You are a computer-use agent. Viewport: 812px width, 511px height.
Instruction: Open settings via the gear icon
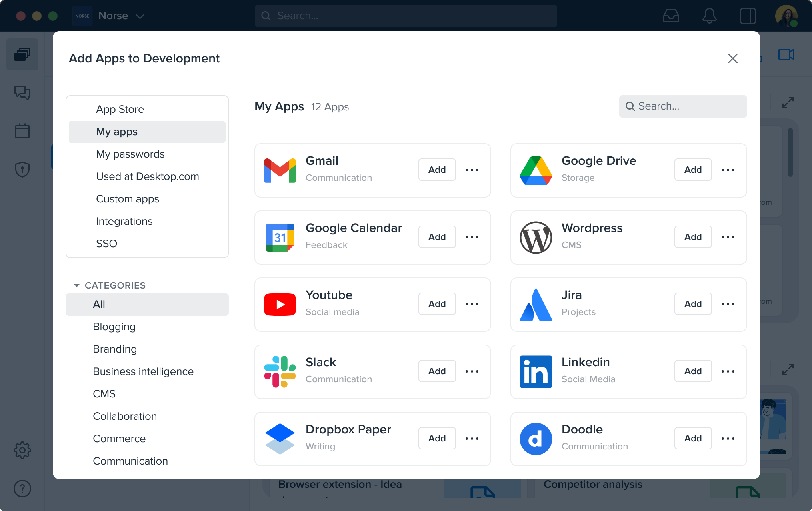coord(22,450)
